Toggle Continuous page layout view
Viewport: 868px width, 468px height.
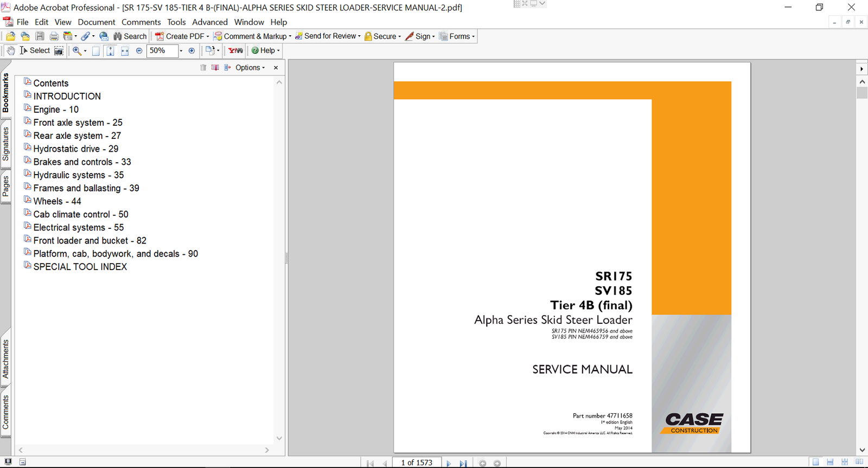[x=830, y=462]
